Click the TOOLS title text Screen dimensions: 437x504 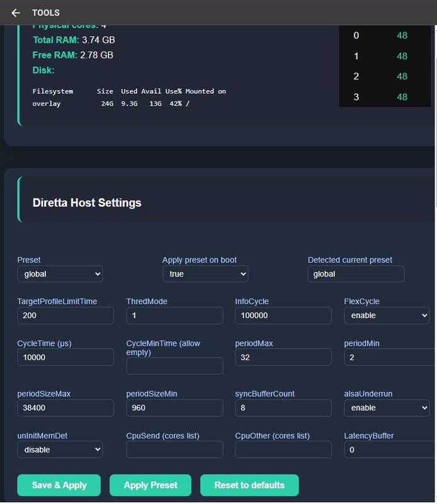(46, 13)
